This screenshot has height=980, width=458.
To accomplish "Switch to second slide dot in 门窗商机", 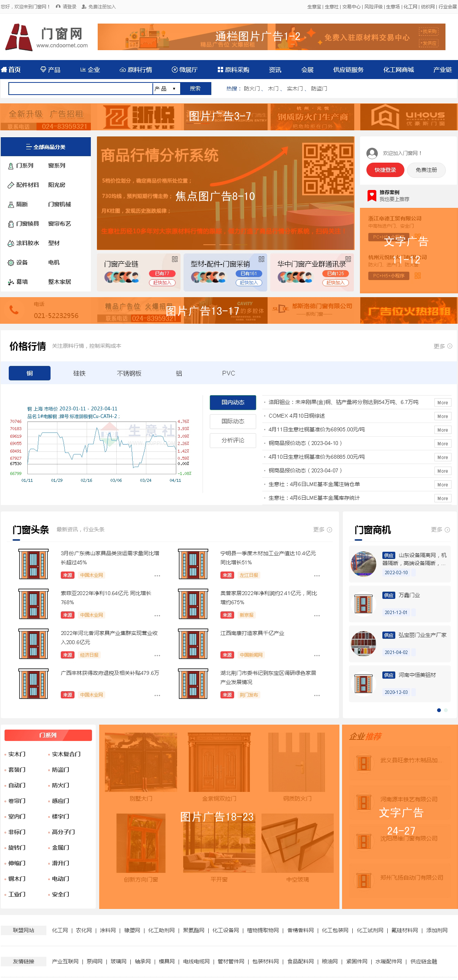I will coord(446,710).
